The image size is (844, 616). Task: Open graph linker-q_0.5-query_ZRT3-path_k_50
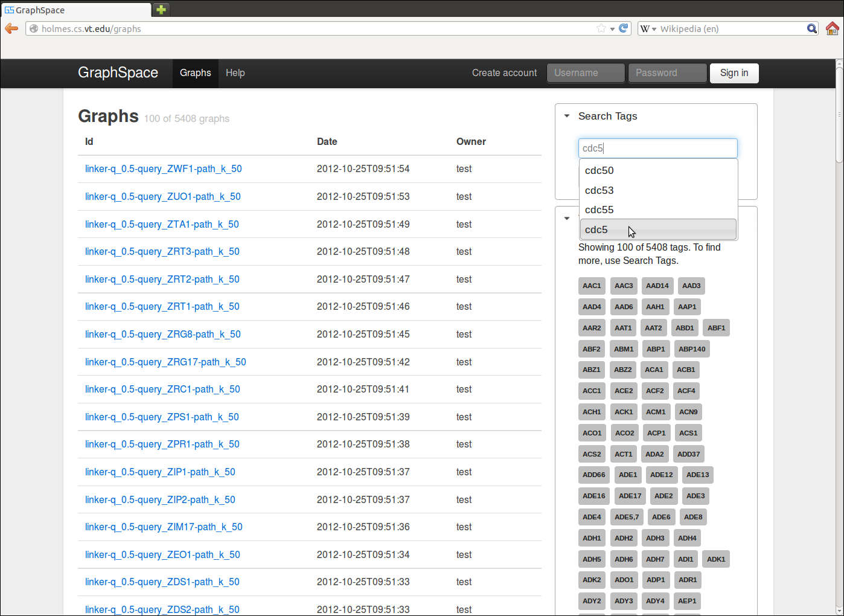162,252
